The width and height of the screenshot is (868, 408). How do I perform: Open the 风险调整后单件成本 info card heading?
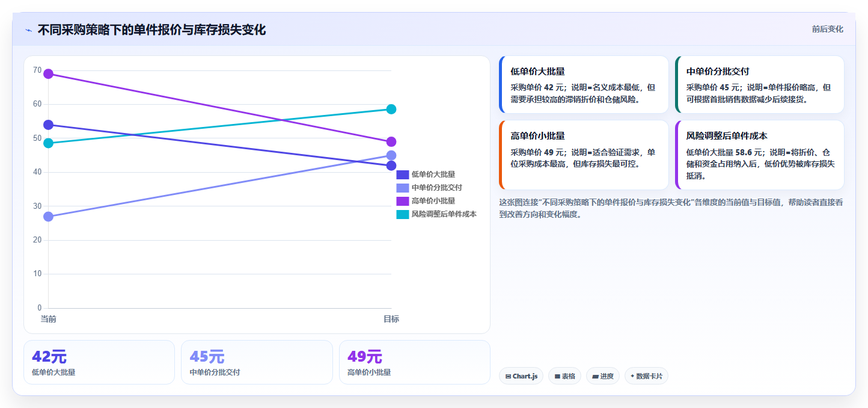point(727,136)
